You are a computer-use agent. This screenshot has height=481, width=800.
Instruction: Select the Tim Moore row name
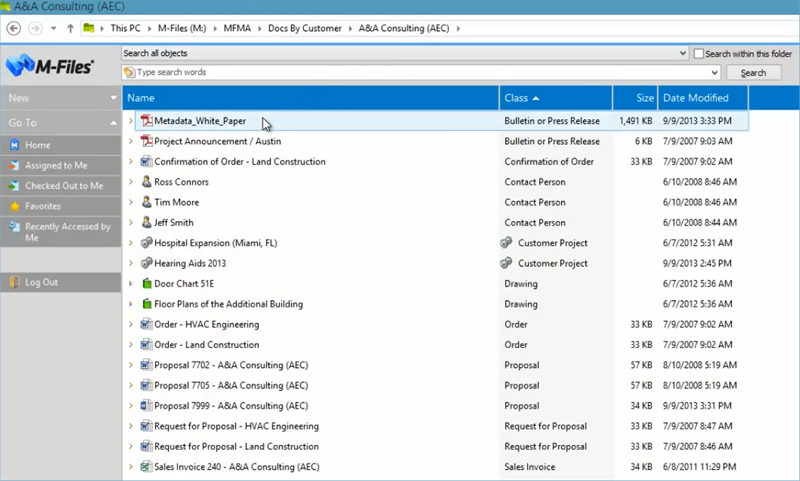(x=177, y=202)
